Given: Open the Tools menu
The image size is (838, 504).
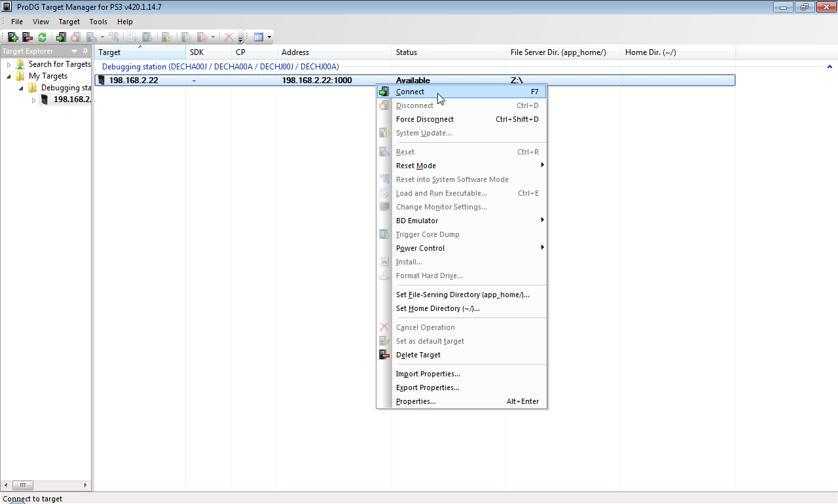Looking at the screenshot, I should (98, 22).
